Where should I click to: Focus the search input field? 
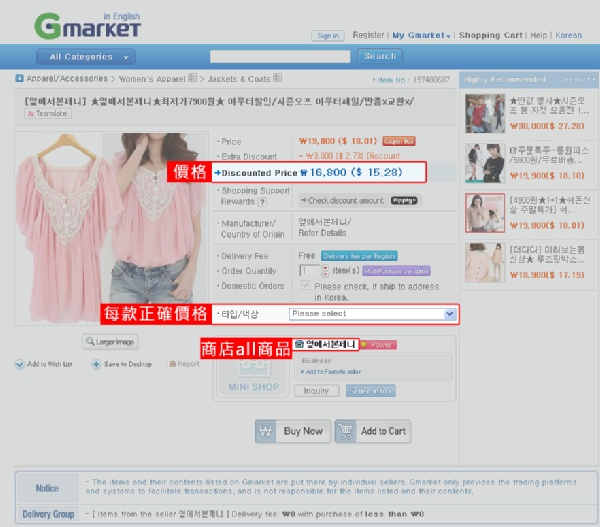280,57
